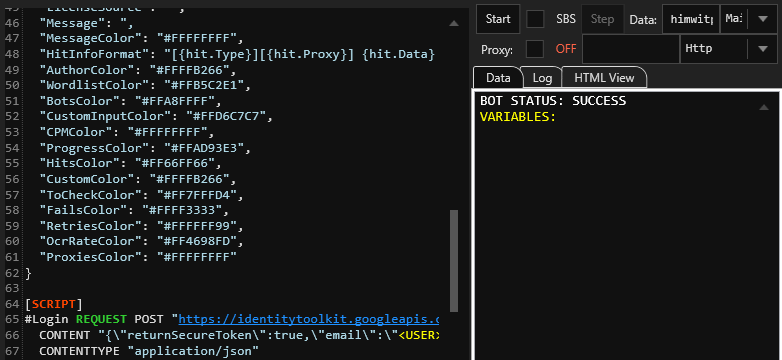Viewport: 782px width, 360px height.
Task: Click the "CustomInputColor" line
Action: point(156,116)
